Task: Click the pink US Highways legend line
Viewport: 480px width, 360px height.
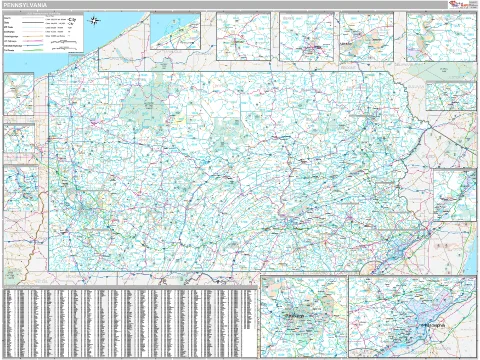Action: coord(33,41)
